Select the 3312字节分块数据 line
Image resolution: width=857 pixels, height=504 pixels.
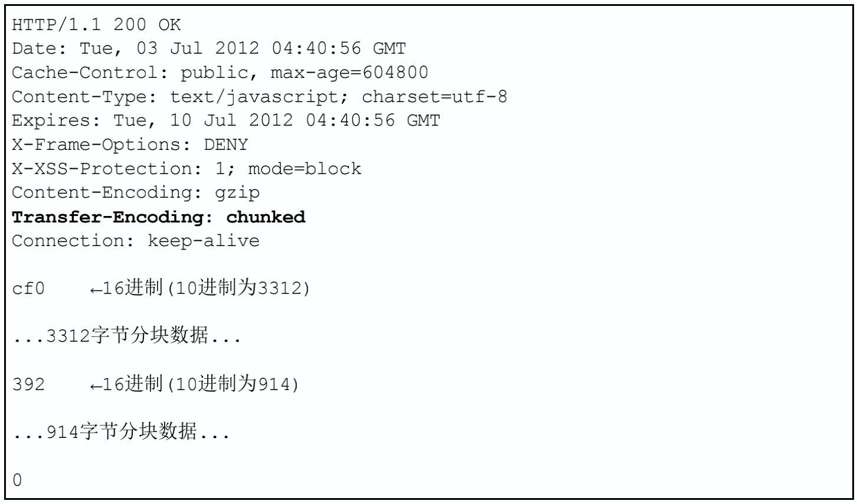pyautogui.click(x=127, y=336)
